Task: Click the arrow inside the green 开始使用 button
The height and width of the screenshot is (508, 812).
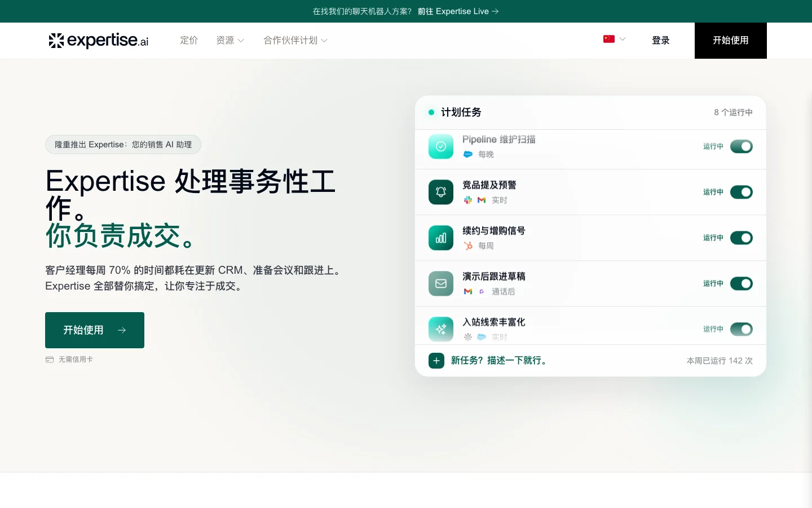Action: (122, 330)
